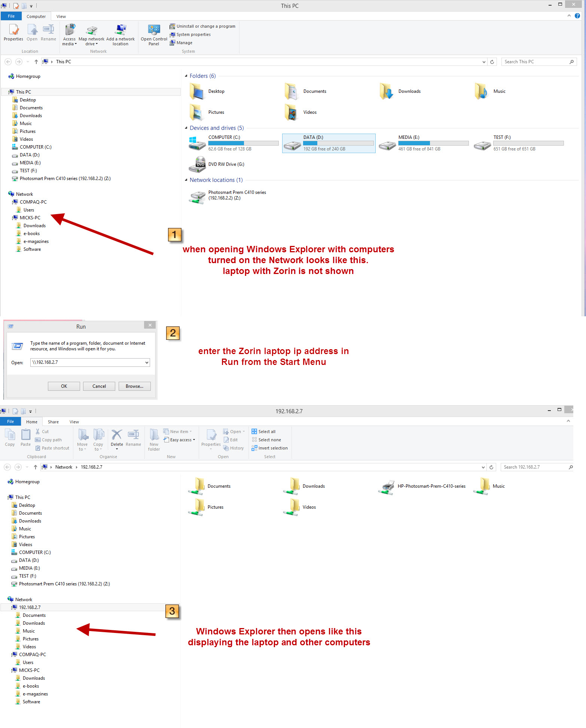This screenshot has width=586, height=728.
Task: Collapse the Devices and drives group
Action: pos(186,128)
